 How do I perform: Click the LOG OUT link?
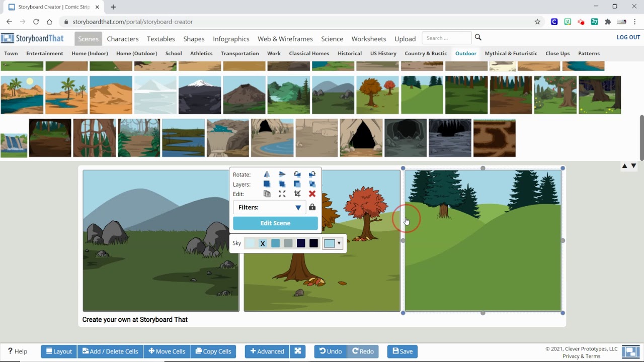(x=628, y=37)
